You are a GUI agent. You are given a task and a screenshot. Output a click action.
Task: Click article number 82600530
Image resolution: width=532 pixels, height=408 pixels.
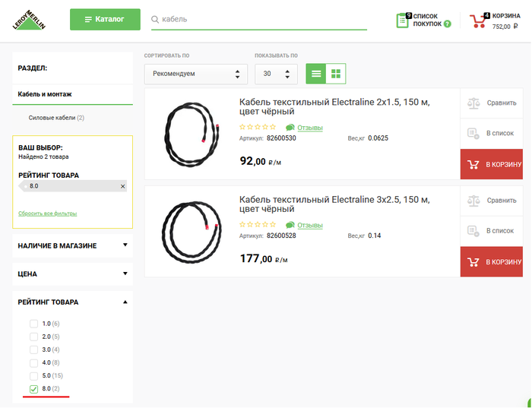click(281, 138)
